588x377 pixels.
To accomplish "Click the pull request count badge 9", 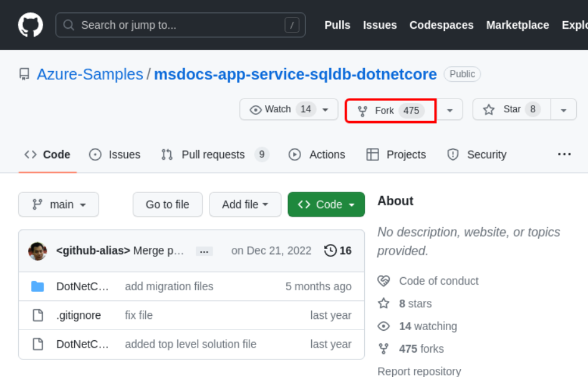I will pyautogui.click(x=262, y=154).
